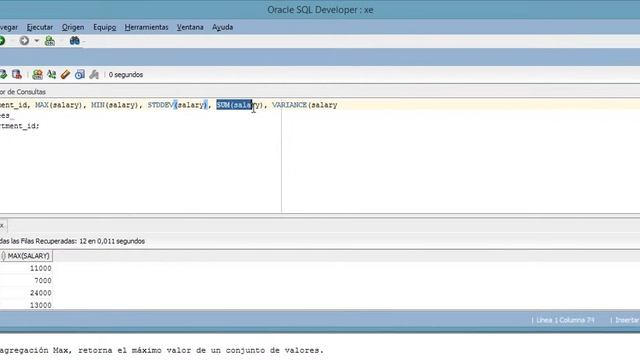
Task: Click the MAX(SALARY) column header
Action: pyautogui.click(x=26, y=256)
